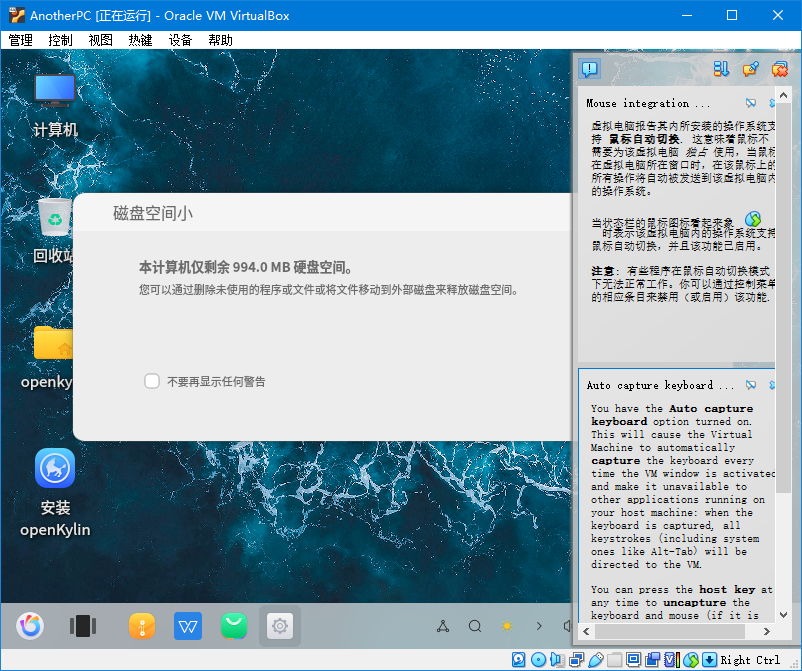Click the audio status bar icon

tap(558, 660)
